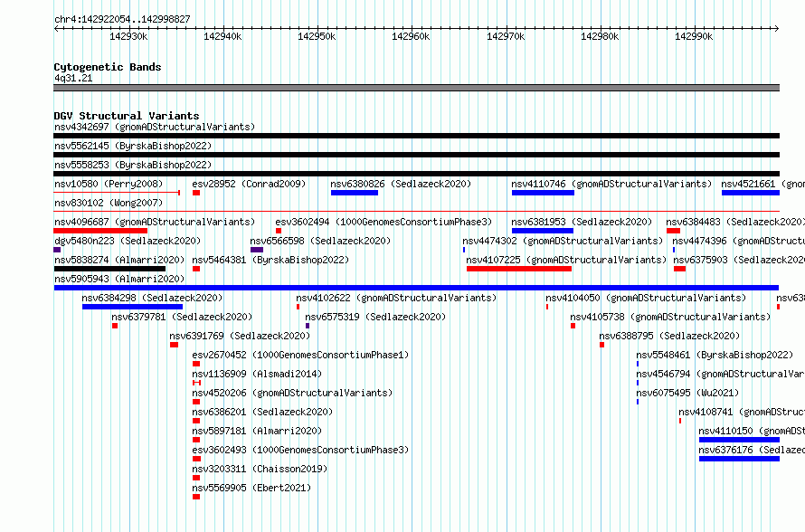Click nsv5838274 Almarri2020 label
This screenshot has width=805, height=532.
[119, 260]
